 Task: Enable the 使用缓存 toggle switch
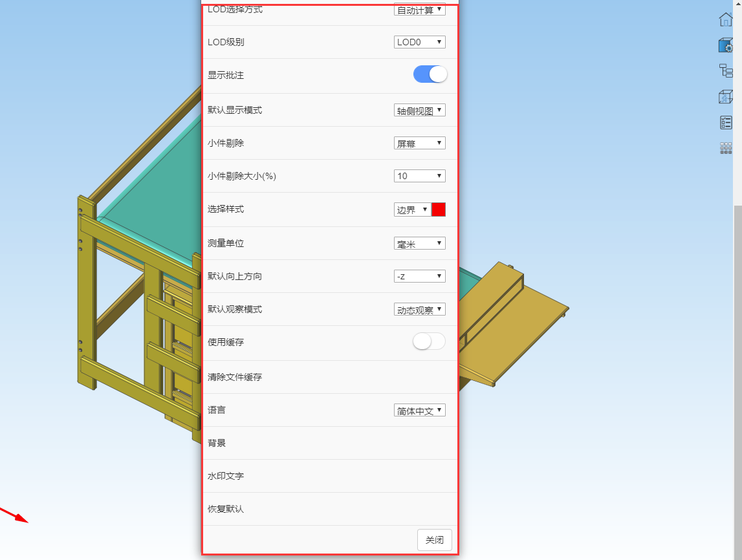(x=429, y=341)
